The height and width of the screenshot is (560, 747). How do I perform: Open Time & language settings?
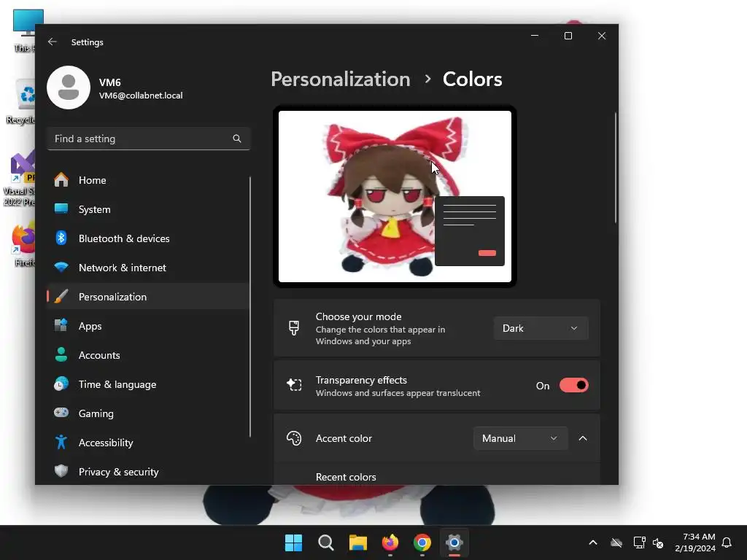click(x=148, y=384)
